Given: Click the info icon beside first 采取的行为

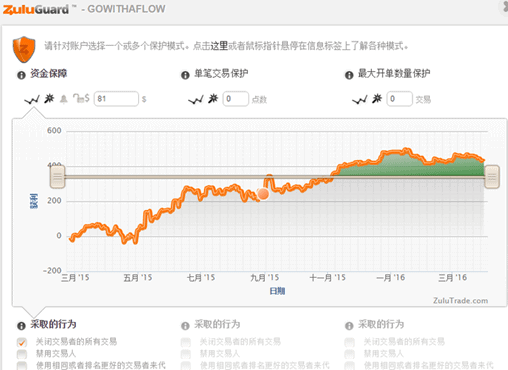Looking at the screenshot, I should (x=21, y=326).
